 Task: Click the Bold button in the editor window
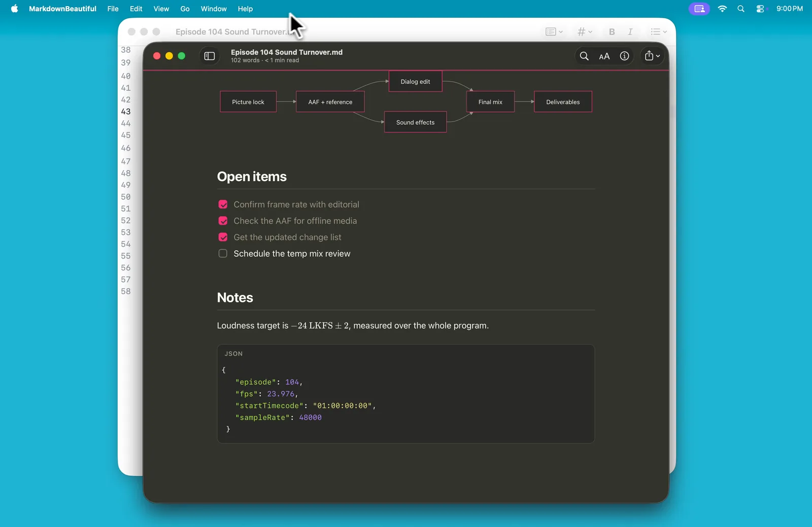(612, 32)
